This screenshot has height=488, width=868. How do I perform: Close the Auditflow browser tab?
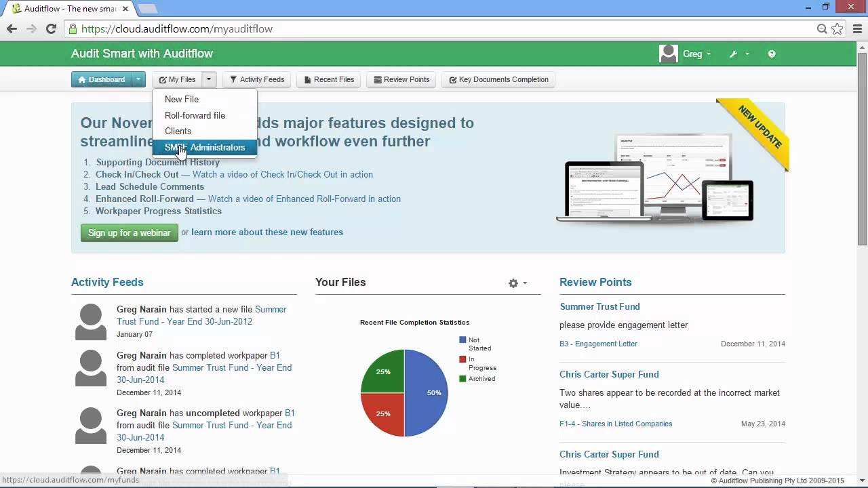point(125,9)
